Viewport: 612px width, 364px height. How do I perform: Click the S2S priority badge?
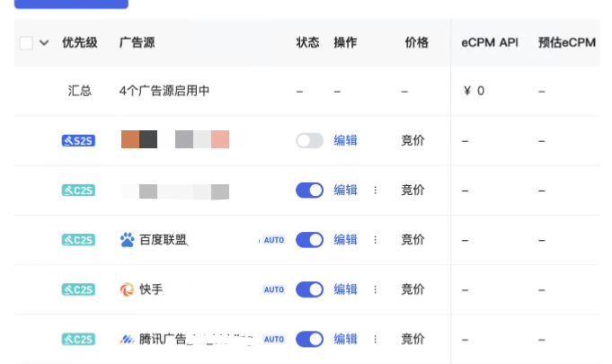(x=78, y=140)
